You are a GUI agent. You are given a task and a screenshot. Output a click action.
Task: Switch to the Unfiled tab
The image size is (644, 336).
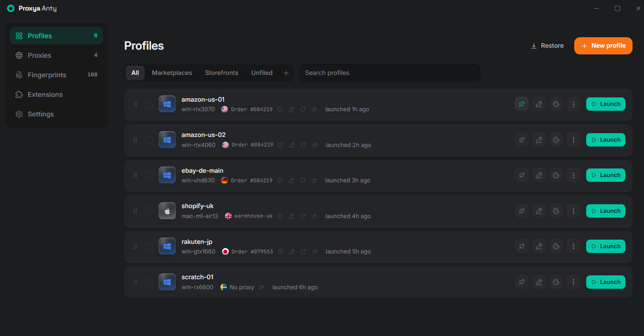262,73
